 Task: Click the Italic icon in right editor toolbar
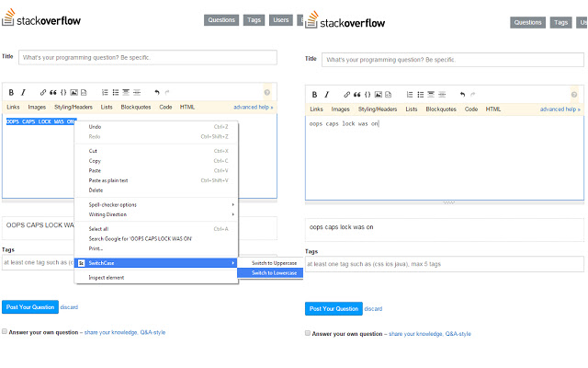tap(327, 94)
